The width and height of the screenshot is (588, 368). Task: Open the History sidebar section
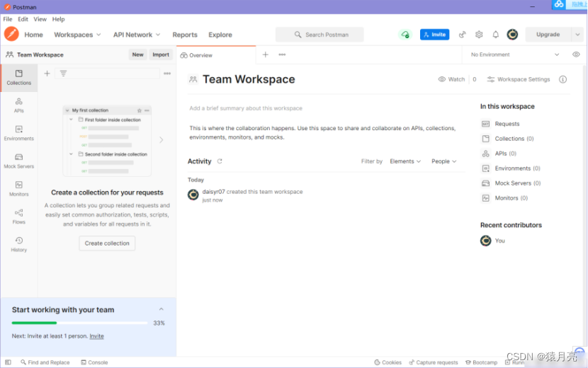[x=18, y=244]
